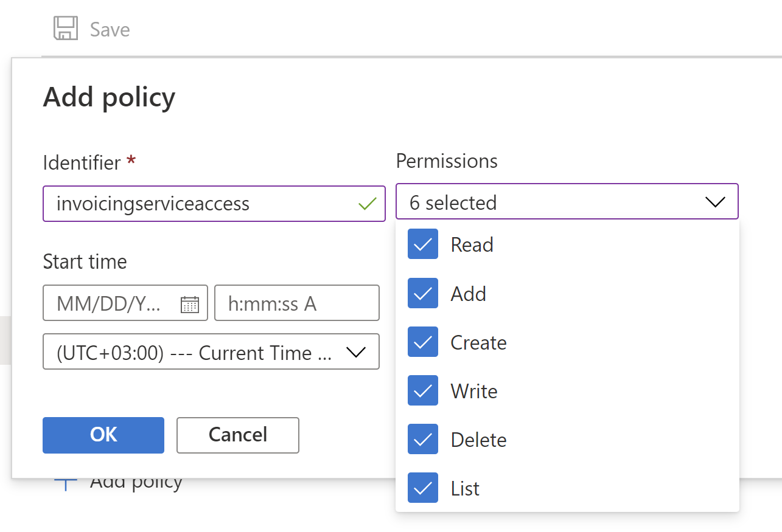Click the Add policy dialog heading
This screenshot has width=782, height=532.
110,97
